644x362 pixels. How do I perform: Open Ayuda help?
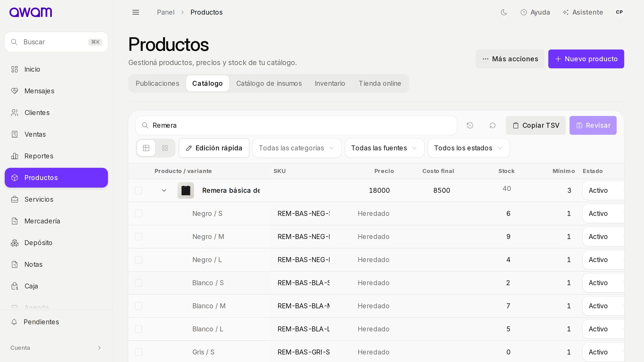[x=535, y=12]
